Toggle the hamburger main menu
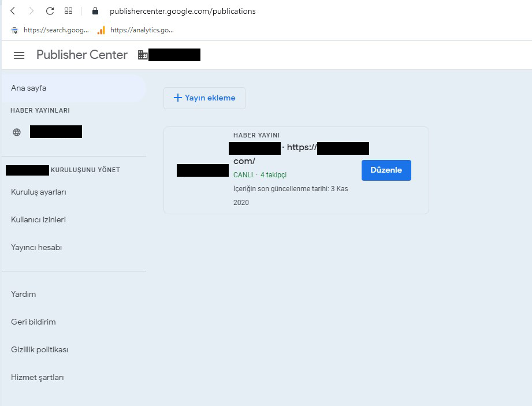 [19, 55]
